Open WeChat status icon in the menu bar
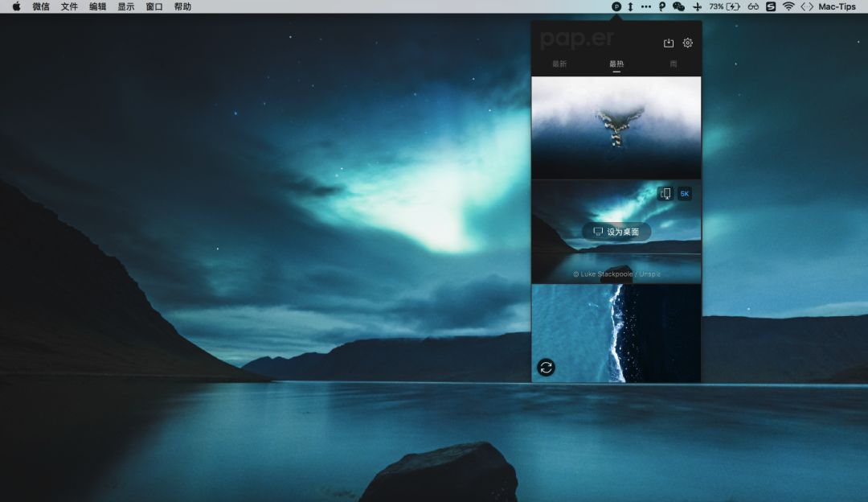 [678, 6]
